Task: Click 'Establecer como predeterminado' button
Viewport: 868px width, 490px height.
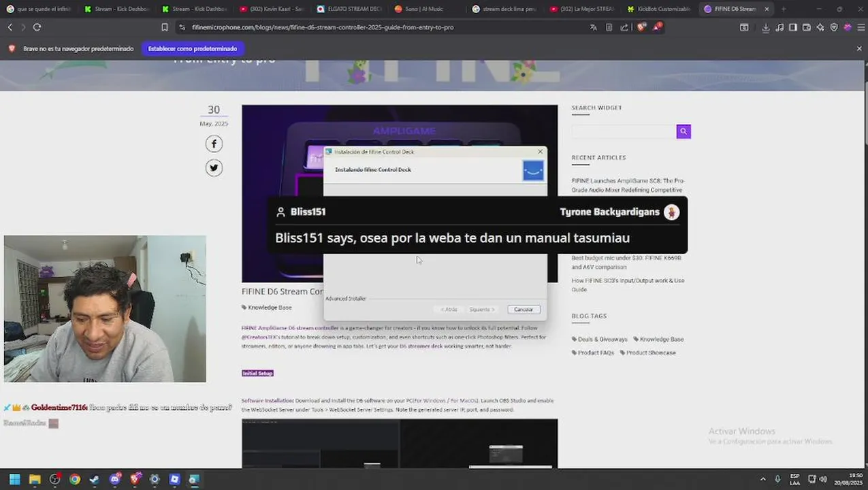Action: (193, 48)
